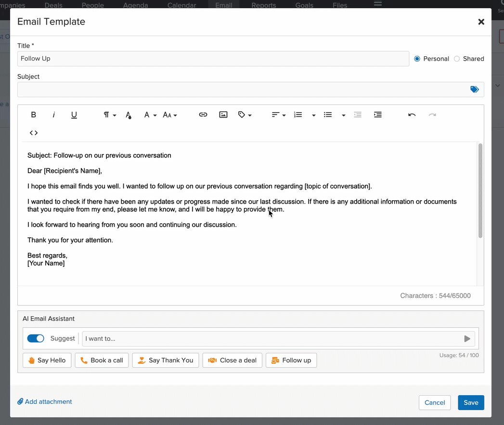Click the merge tag icon in Subject field
Screen dimensions: 504x425
click(474, 90)
